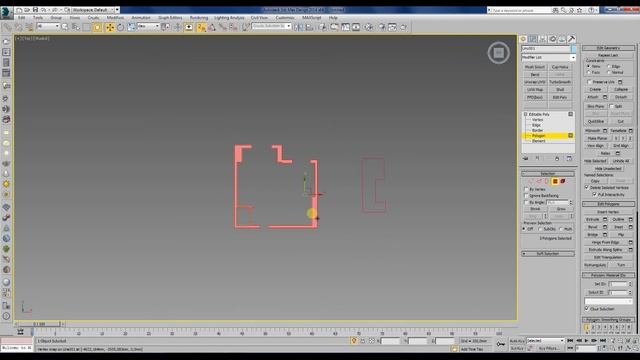
Task: Toggle the Split checkbox
Action: coord(611,106)
